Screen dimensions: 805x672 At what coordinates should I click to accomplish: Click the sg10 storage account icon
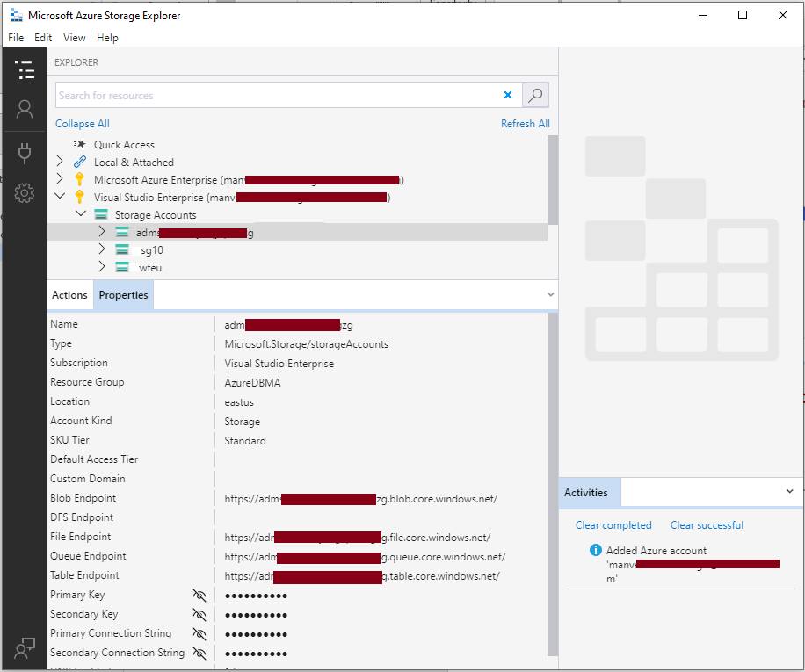[x=122, y=249]
